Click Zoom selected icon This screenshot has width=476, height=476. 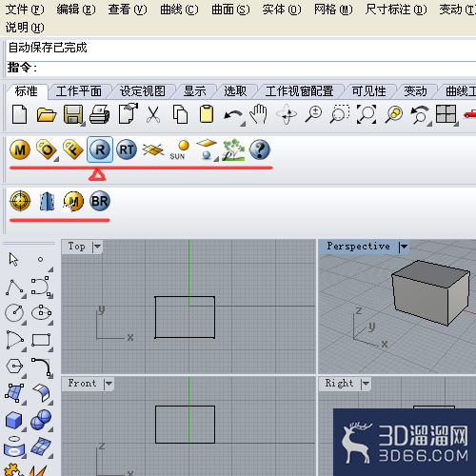tap(393, 114)
